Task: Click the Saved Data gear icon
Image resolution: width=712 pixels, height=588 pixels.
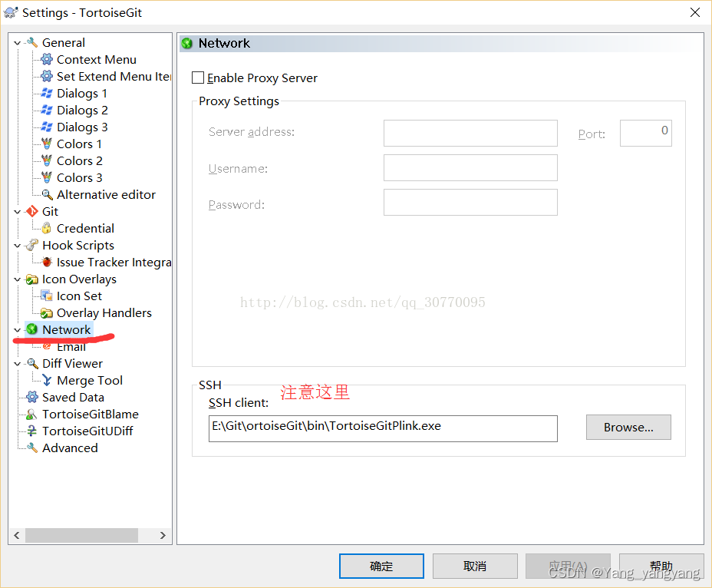Action: 31,397
